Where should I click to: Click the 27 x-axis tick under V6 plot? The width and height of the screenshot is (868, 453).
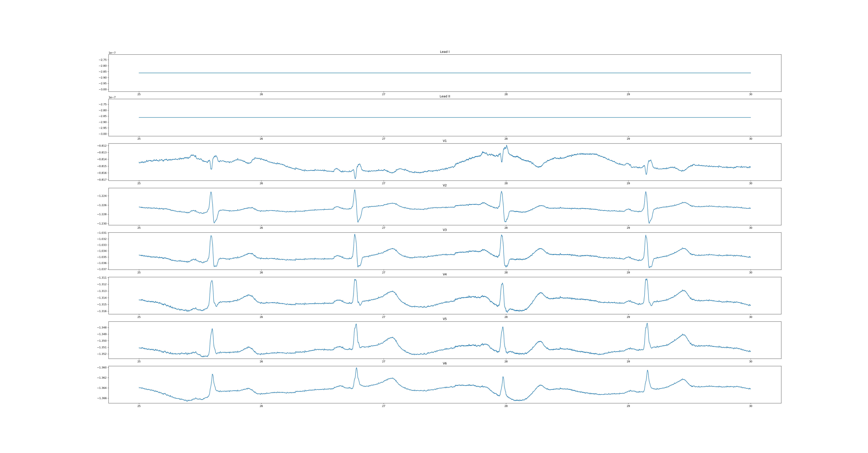384,406
